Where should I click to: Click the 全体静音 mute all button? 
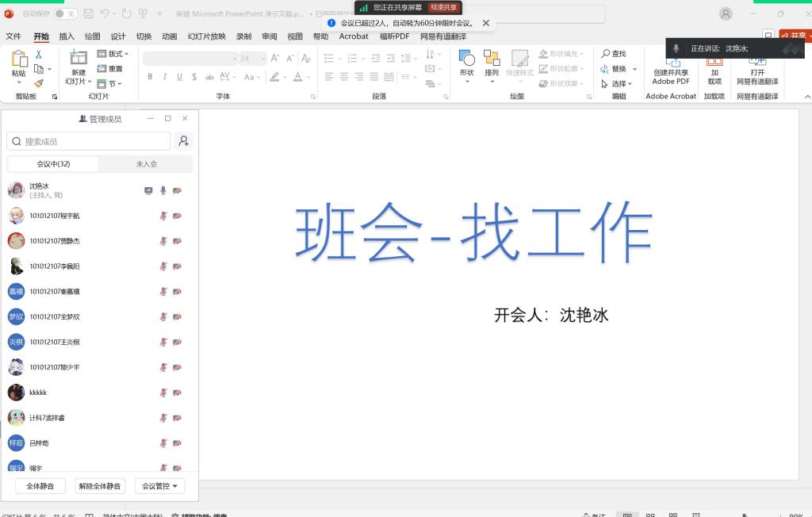click(x=40, y=486)
